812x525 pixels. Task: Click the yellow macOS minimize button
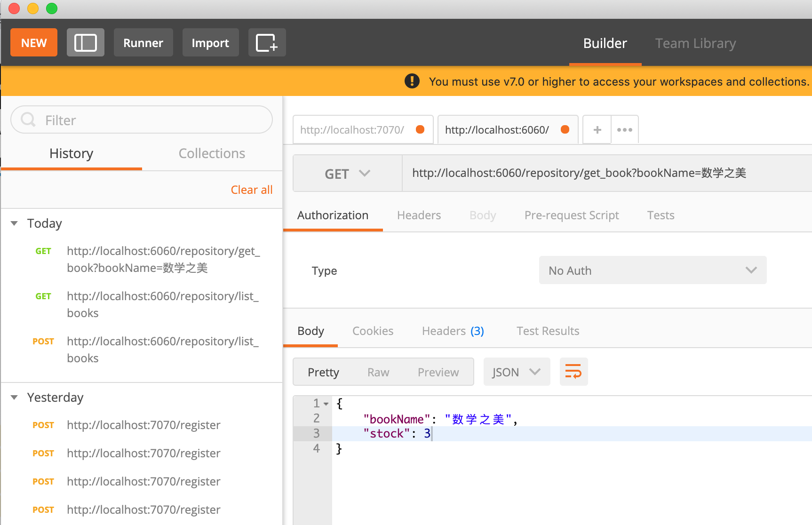(x=33, y=8)
